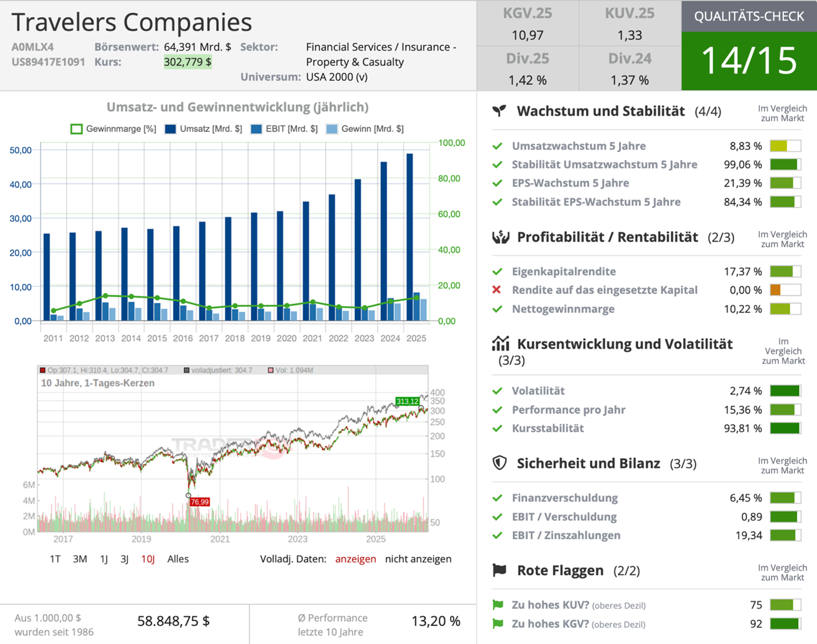This screenshot has width=817, height=644.
Task: Click the WKN code A0MLX4
Action: 32,47
